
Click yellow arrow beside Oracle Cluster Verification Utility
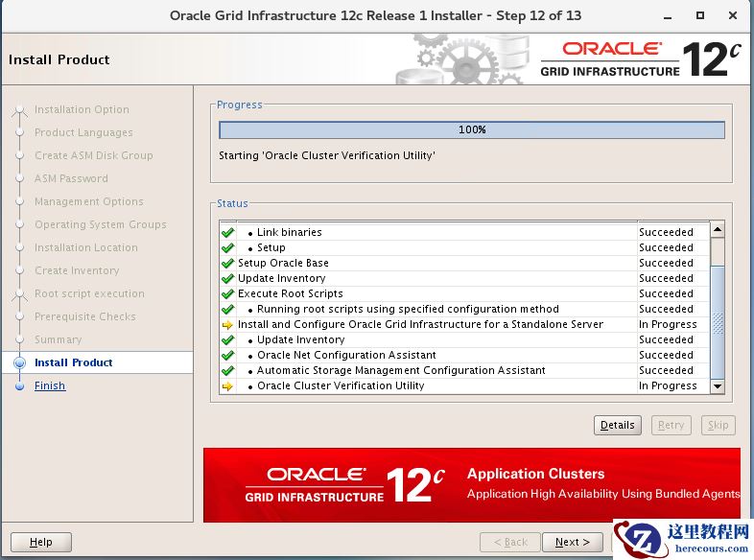click(227, 386)
